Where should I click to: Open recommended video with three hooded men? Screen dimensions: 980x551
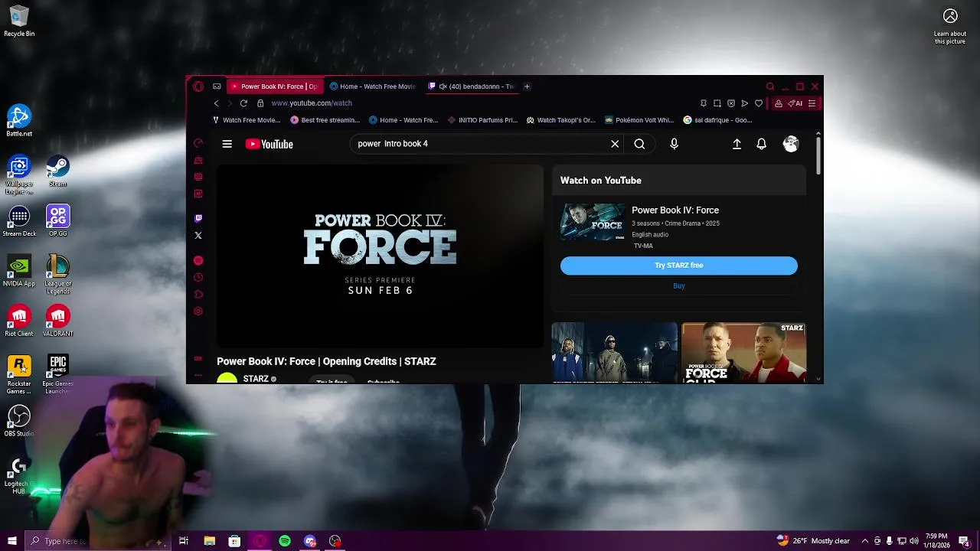[615, 353]
